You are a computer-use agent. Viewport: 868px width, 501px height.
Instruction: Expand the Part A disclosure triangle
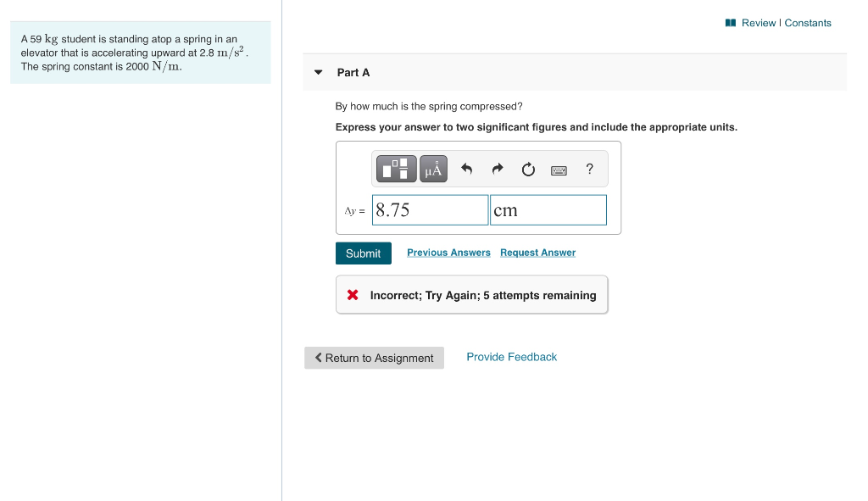click(x=318, y=72)
